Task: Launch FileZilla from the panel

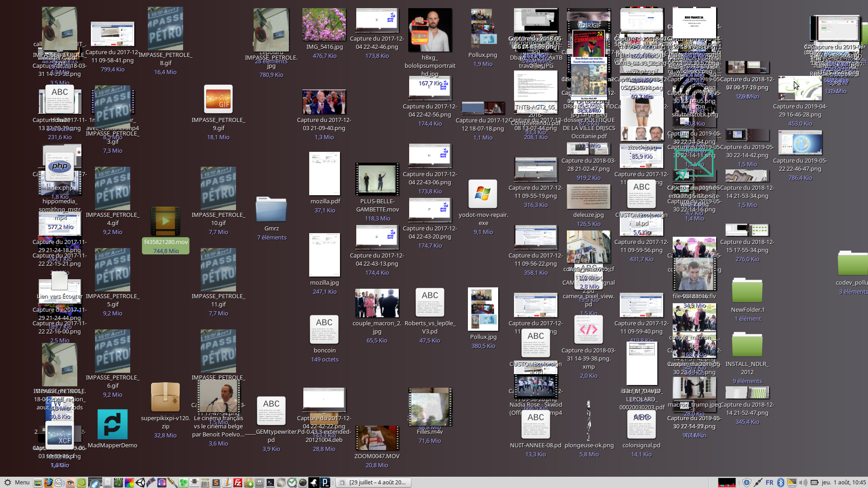Action: 238,483
